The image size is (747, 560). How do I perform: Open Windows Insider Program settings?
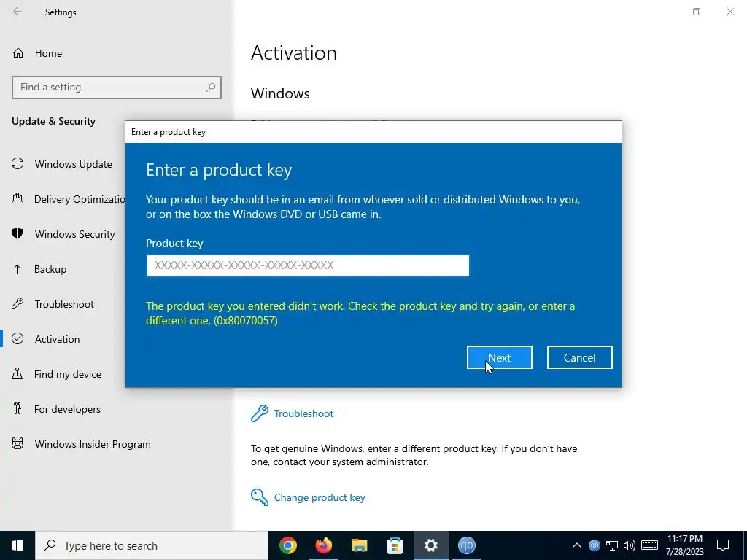coord(93,444)
